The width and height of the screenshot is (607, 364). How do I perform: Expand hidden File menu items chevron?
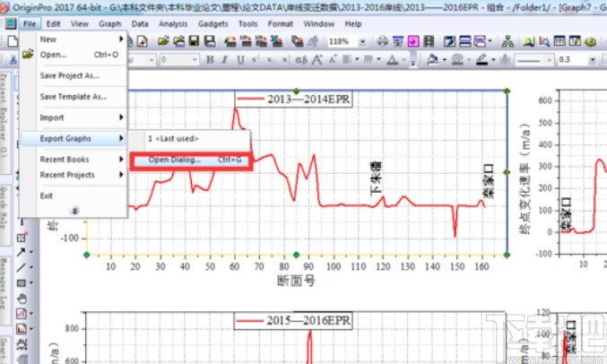[x=75, y=211]
